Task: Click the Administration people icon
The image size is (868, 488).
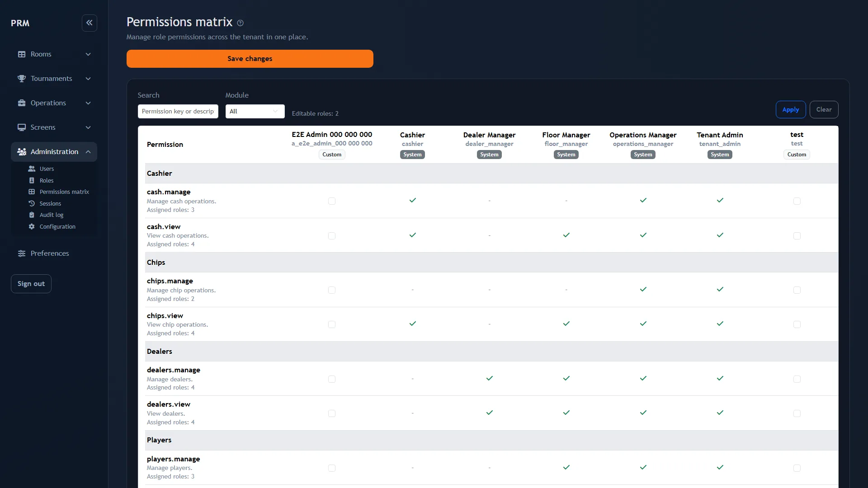Action: [22, 152]
